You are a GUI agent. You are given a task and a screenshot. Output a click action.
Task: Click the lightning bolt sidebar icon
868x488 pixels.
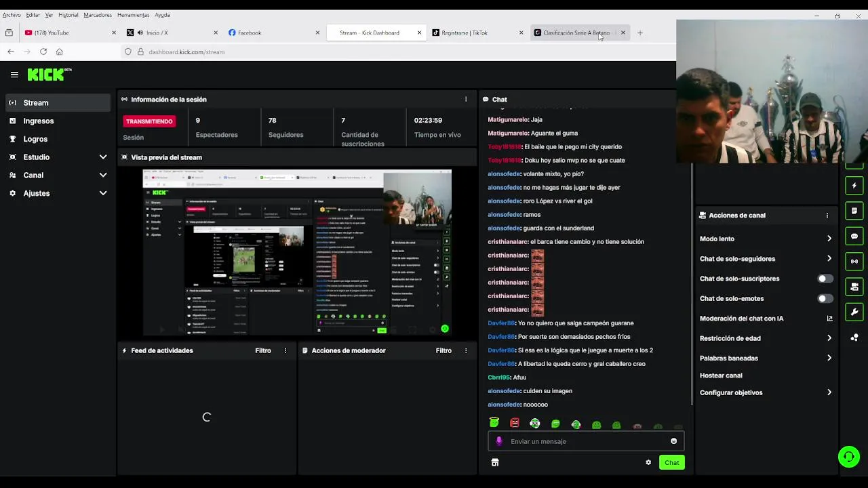854,186
